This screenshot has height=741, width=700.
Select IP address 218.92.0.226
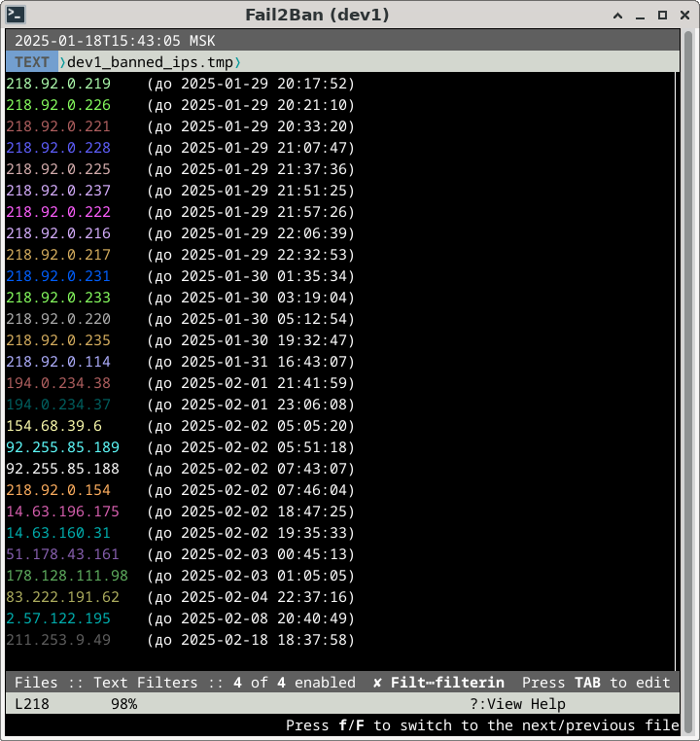(x=58, y=105)
